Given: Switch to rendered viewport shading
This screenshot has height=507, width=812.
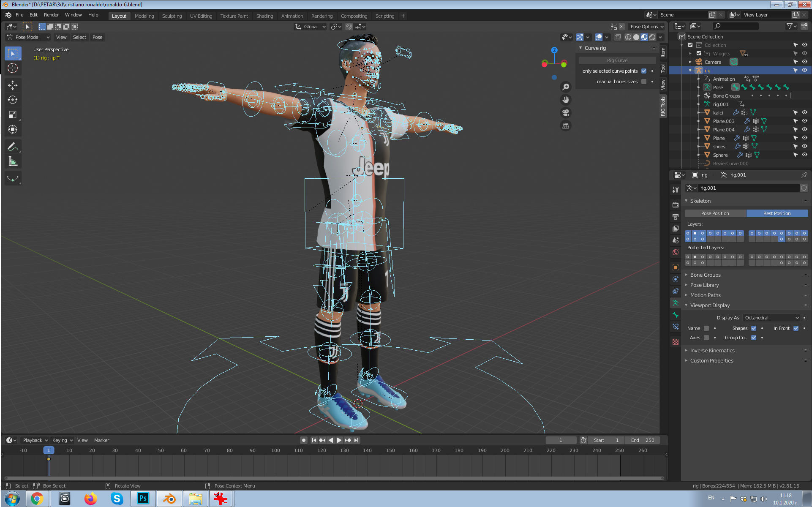Looking at the screenshot, I should [x=652, y=37].
